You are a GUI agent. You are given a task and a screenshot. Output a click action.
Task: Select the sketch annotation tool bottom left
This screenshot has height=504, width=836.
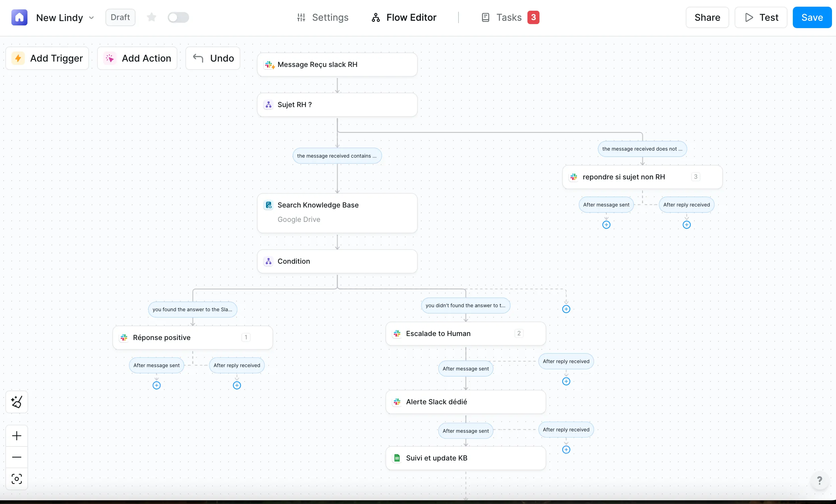pyautogui.click(x=17, y=402)
